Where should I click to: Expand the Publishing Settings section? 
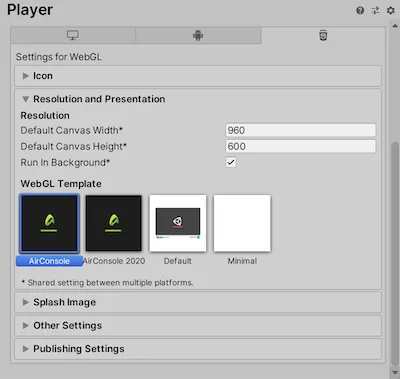click(198, 349)
